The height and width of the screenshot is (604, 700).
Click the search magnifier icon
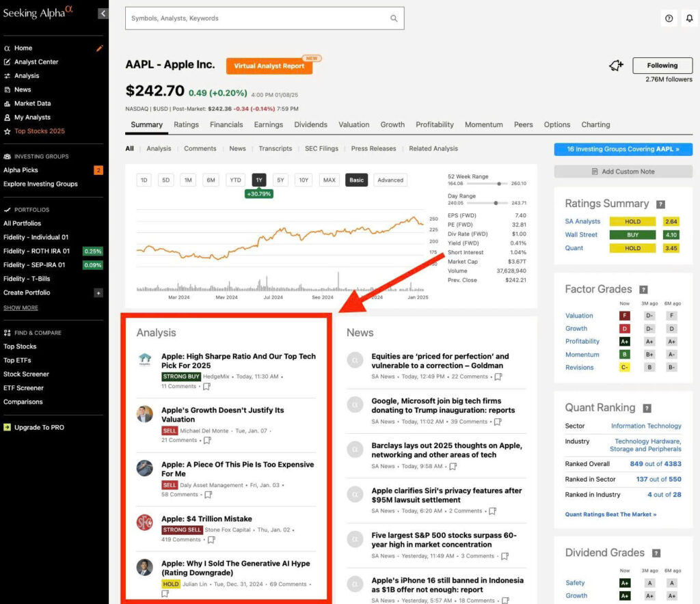tap(394, 18)
